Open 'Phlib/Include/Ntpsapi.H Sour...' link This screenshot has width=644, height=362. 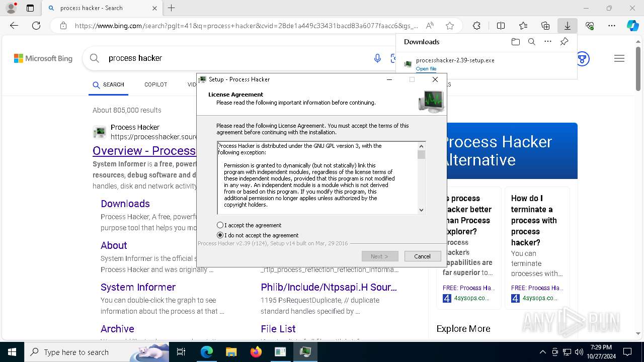point(329,287)
